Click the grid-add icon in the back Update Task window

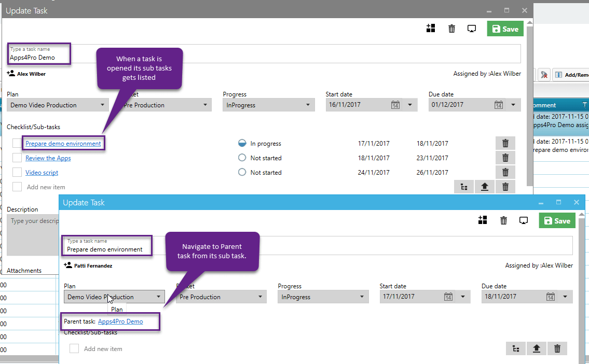431,29
